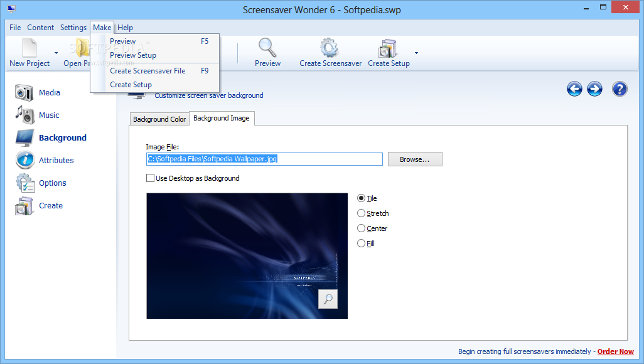Image resolution: width=644 pixels, height=364 pixels.
Task: Zoom preview image with magnifier button
Action: [x=328, y=299]
